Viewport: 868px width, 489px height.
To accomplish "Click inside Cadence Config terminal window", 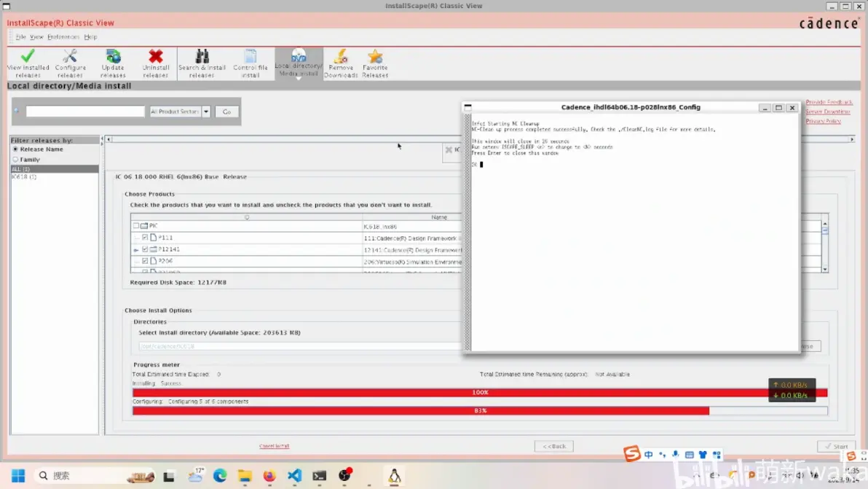I will [x=634, y=232].
